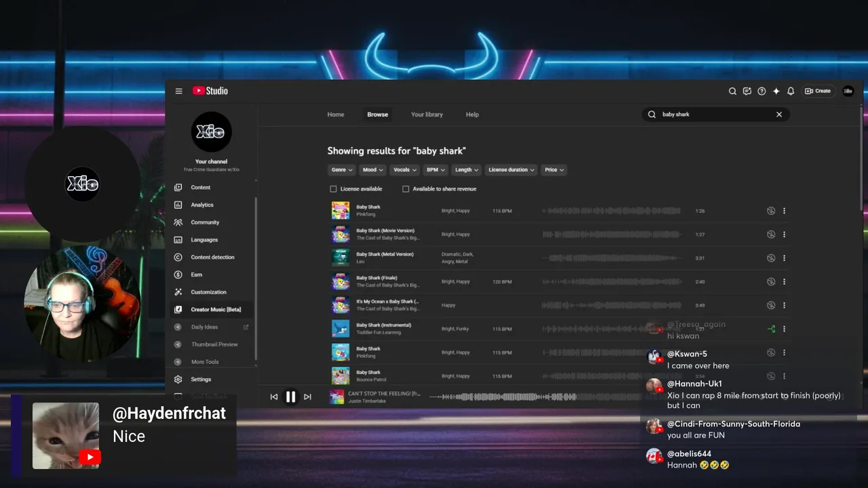Viewport: 868px width, 488px height.
Task: Seek in the Baby Shark (Metal Version) waveform
Action: 611,258
